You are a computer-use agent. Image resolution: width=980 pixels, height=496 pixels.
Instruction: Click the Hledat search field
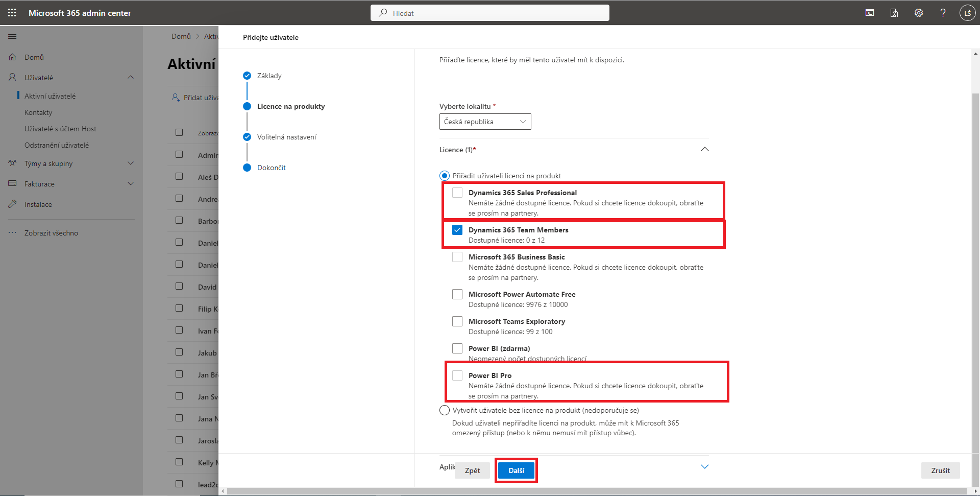click(x=490, y=13)
